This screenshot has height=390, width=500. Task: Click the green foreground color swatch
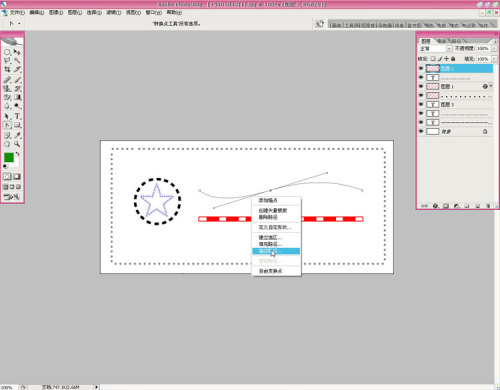(9, 157)
